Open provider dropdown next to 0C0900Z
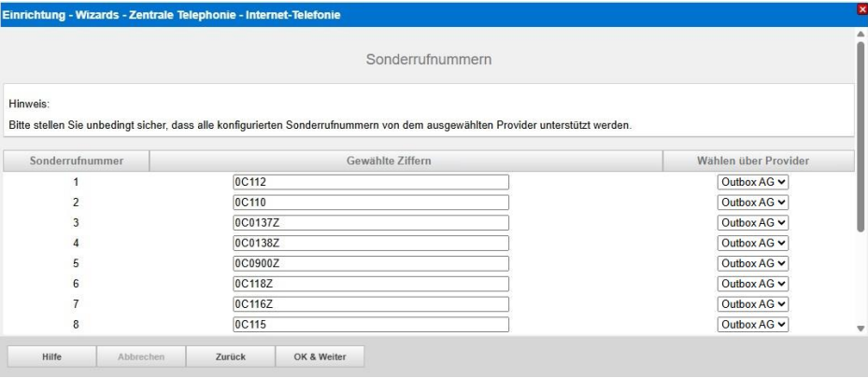Viewport: 868px width, 378px height. coord(753,263)
